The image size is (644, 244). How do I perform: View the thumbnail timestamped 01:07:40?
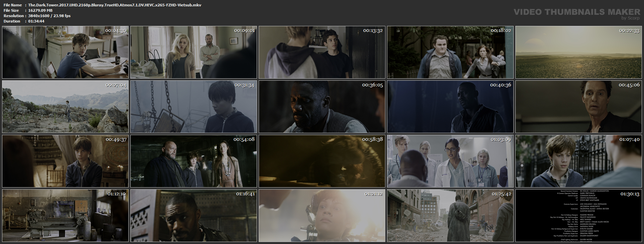(578, 161)
